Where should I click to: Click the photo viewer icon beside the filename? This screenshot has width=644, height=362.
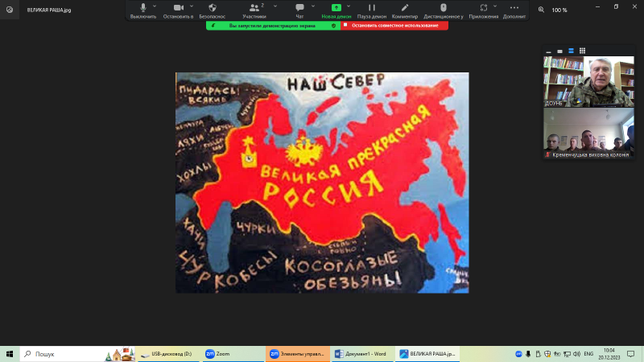click(x=10, y=10)
